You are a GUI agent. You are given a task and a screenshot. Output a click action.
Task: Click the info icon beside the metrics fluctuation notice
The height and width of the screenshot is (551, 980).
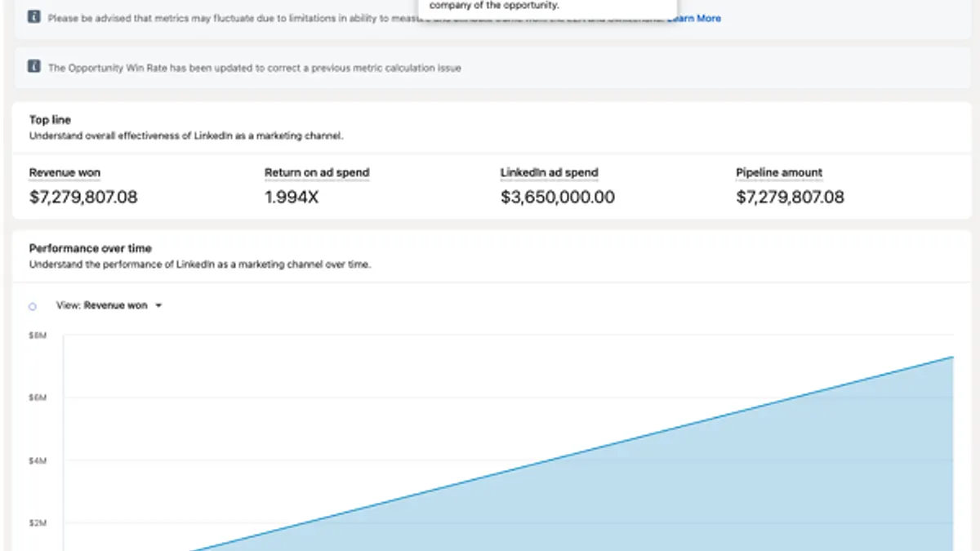point(33,17)
